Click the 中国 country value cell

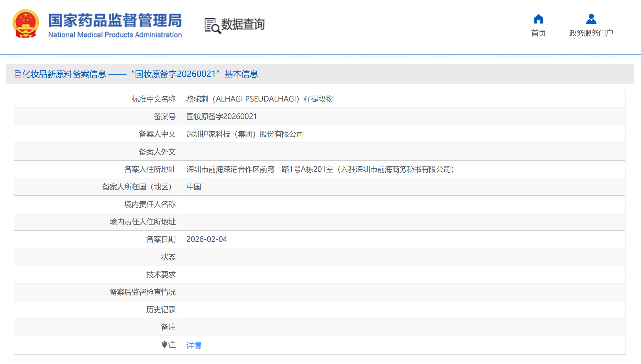(194, 187)
